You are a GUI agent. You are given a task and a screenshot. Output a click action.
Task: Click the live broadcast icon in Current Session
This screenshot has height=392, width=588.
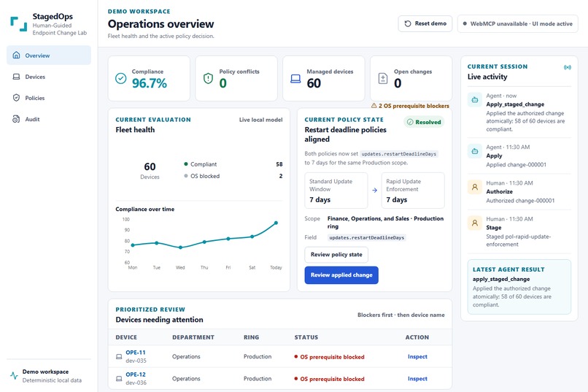pyautogui.click(x=568, y=67)
